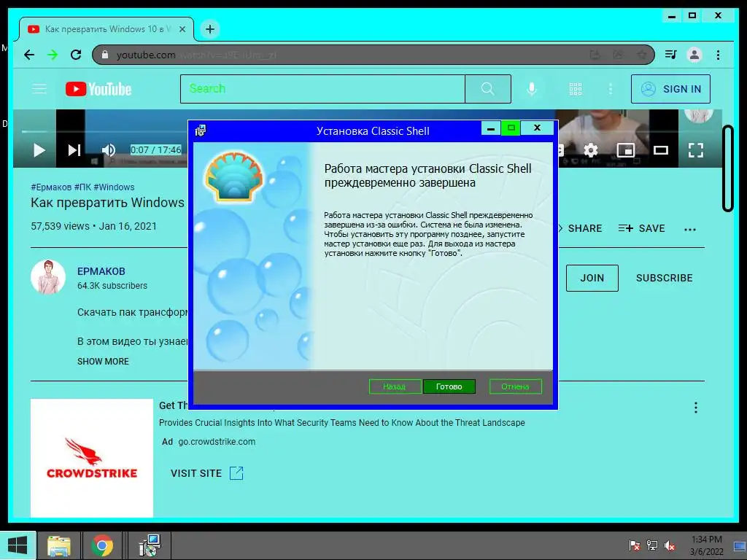The image size is (747, 560).
Task: Select the Как превратить Windows 10 tab
Action: point(107,29)
